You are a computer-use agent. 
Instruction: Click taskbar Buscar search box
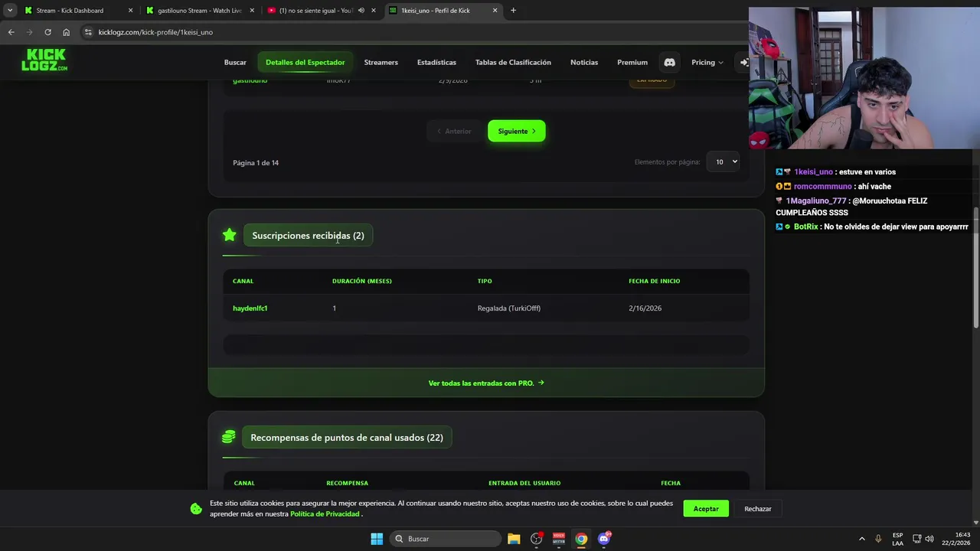(x=446, y=539)
